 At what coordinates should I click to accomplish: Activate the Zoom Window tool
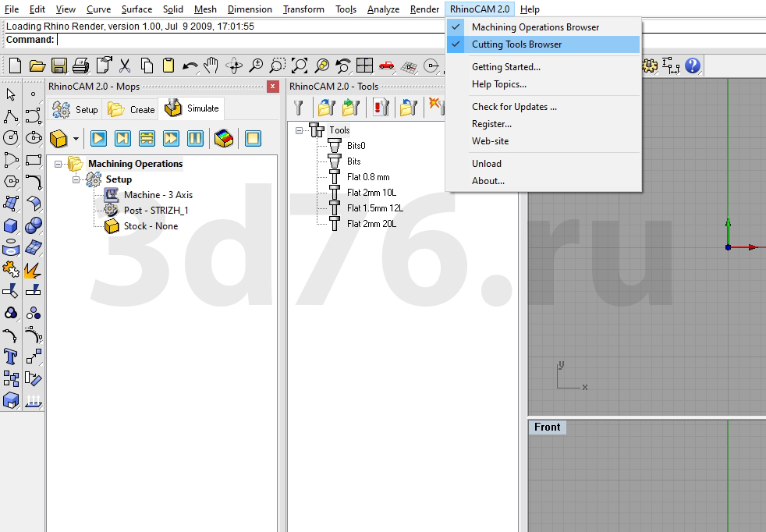(278, 66)
